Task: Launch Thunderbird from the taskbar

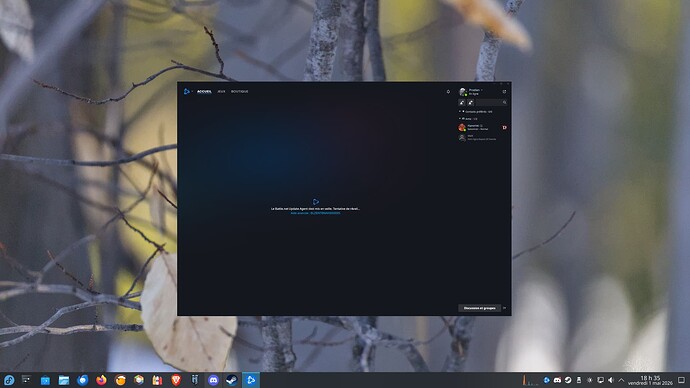Action: pyautogui.click(x=83, y=380)
